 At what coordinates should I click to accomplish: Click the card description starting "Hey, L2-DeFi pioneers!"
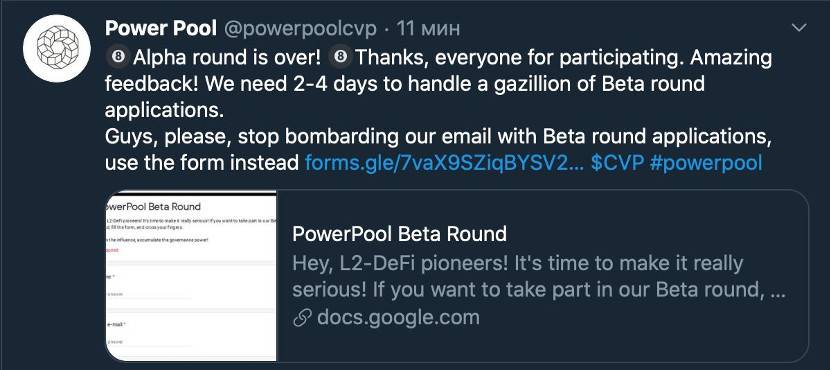point(539,276)
